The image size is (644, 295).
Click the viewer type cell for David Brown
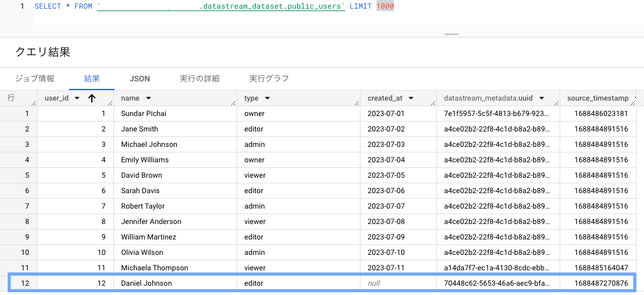(299, 175)
